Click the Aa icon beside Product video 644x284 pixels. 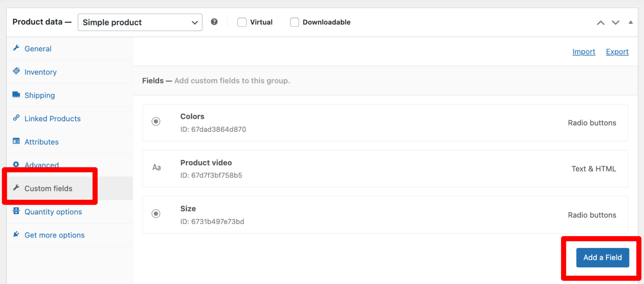click(156, 167)
